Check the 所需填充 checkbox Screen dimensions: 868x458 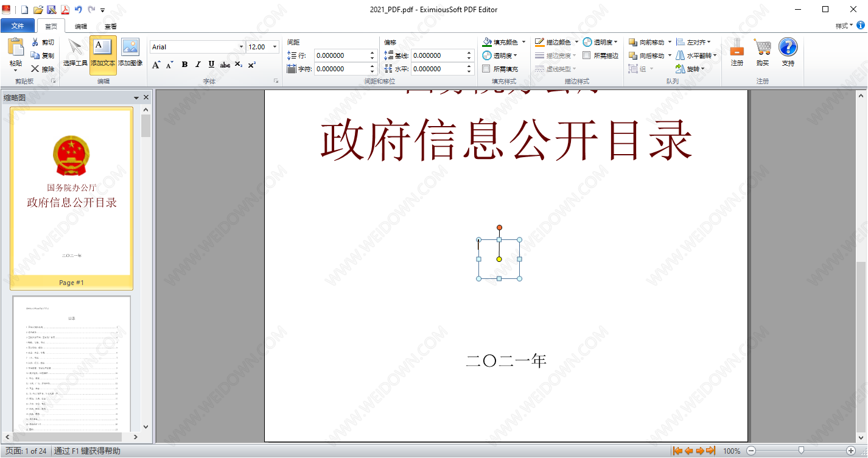point(486,69)
